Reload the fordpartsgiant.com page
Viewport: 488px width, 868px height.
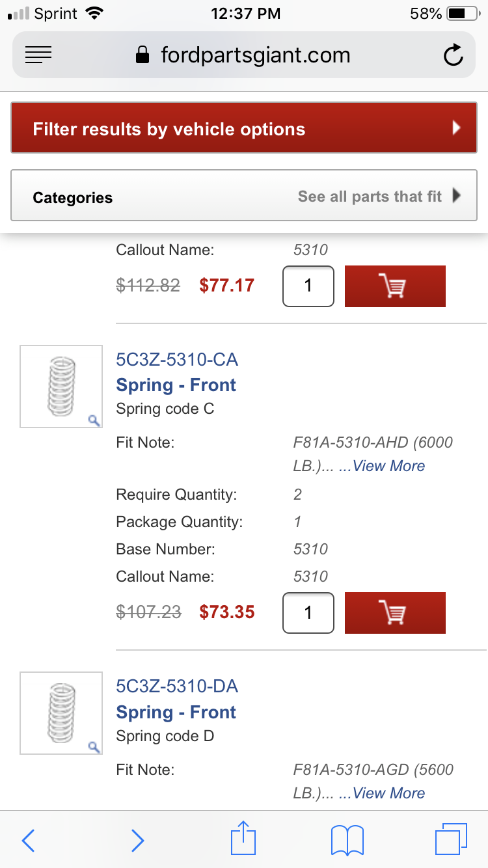point(454,55)
